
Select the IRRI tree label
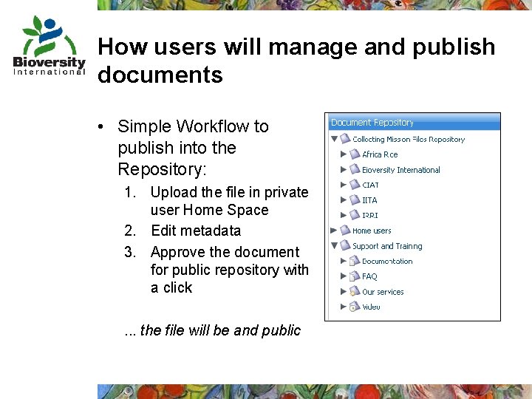(370, 216)
